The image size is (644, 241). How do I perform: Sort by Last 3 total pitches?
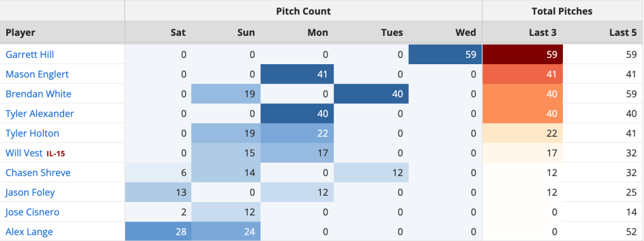point(543,33)
